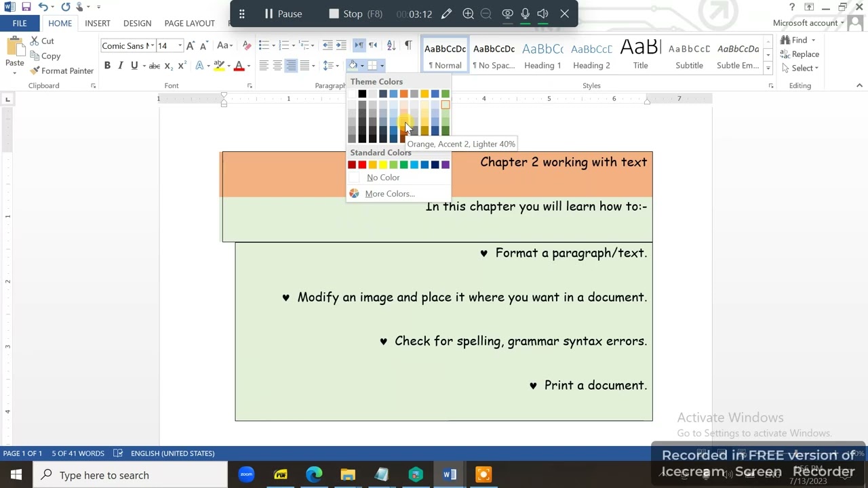Open Microsoft Edge from taskbar
The width and height of the screenshot is (868, 488).
pos(314,474)
